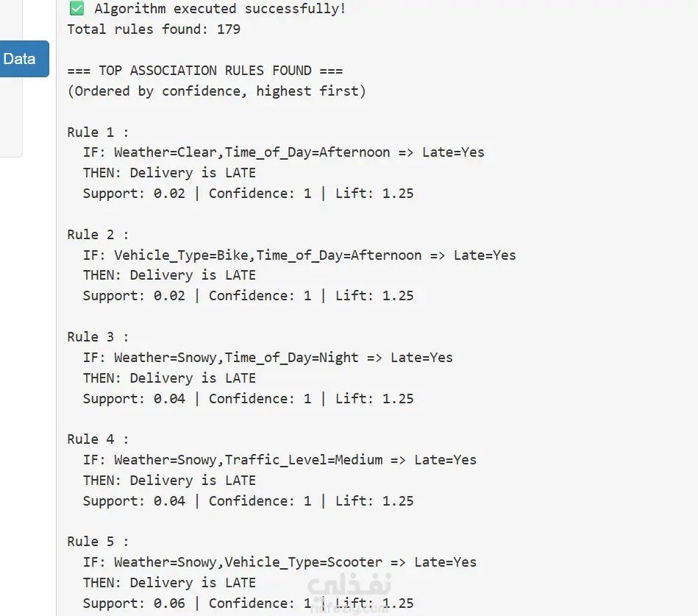This screenshot has width=698, height=616.
Task: Click Rule 2's "THEN: Delivery is LATE" line
Action: 169,275
